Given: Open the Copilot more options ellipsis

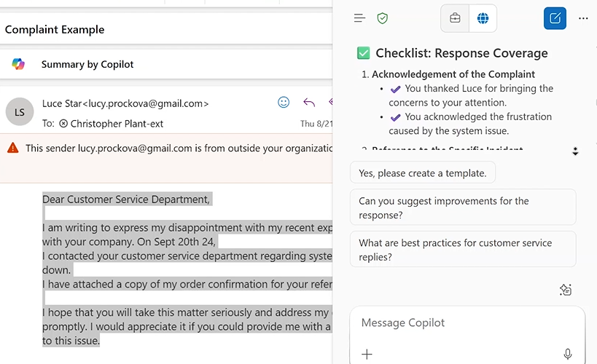Looking at the screenshot, I should [583, 18].
